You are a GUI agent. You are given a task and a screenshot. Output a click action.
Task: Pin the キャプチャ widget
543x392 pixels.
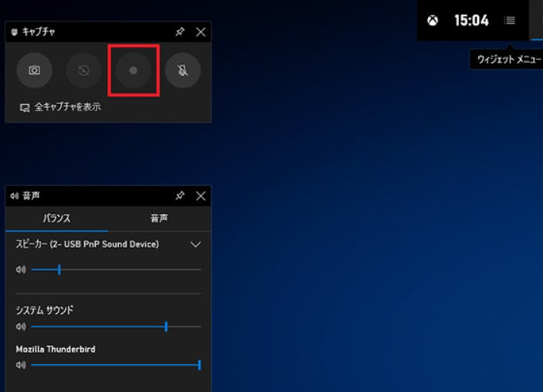(x=180, y=32)
